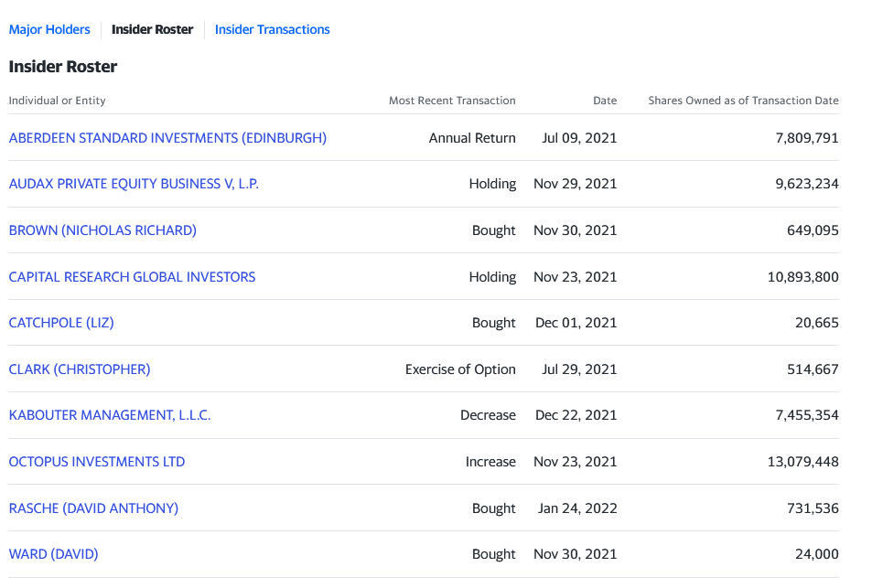
Task: Select the 7,809,791 shares value
Action: [x=807, y=138]
